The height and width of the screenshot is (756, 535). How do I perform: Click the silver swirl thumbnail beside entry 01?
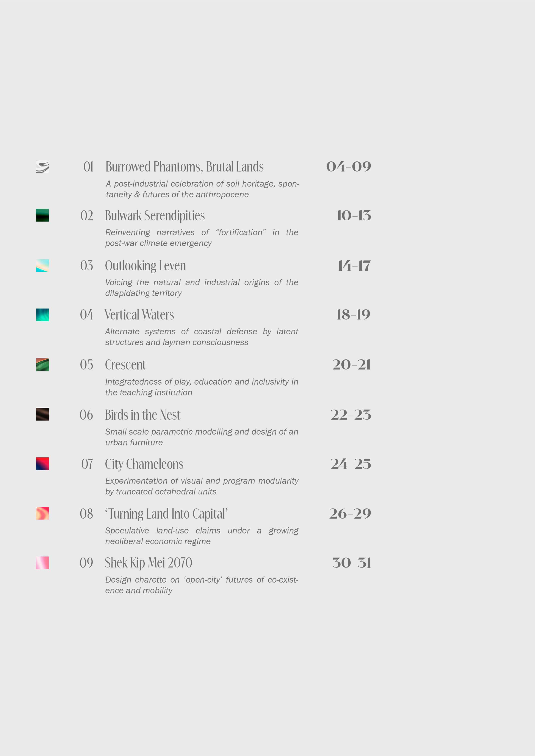[x=42, y=167]
